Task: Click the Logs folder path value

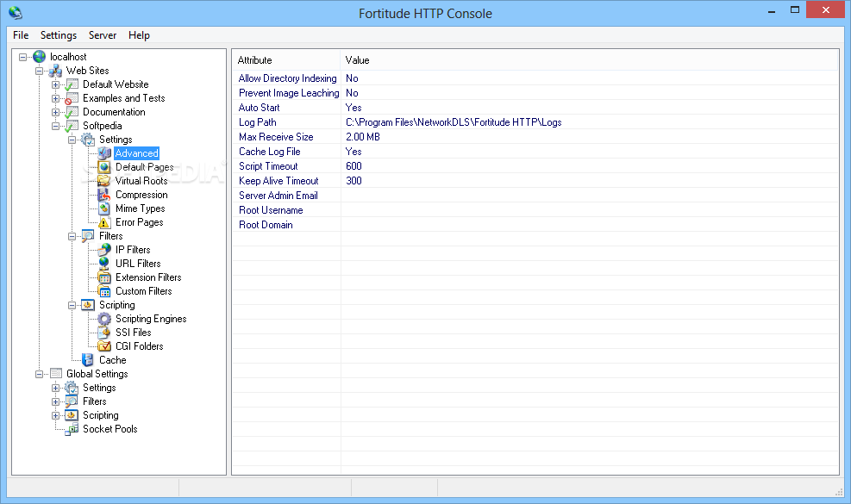Action: tap(454, 122)
